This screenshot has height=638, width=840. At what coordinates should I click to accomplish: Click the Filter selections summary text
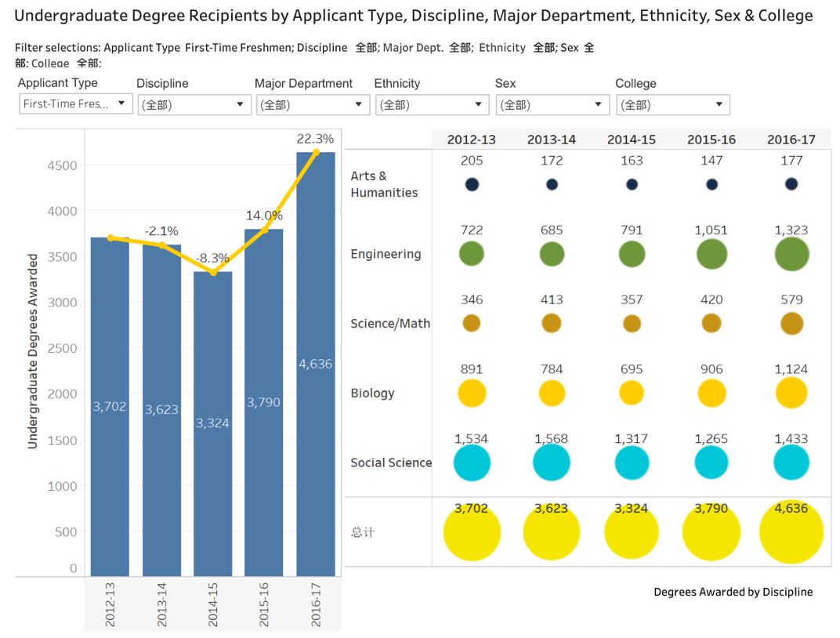(304, 55)
